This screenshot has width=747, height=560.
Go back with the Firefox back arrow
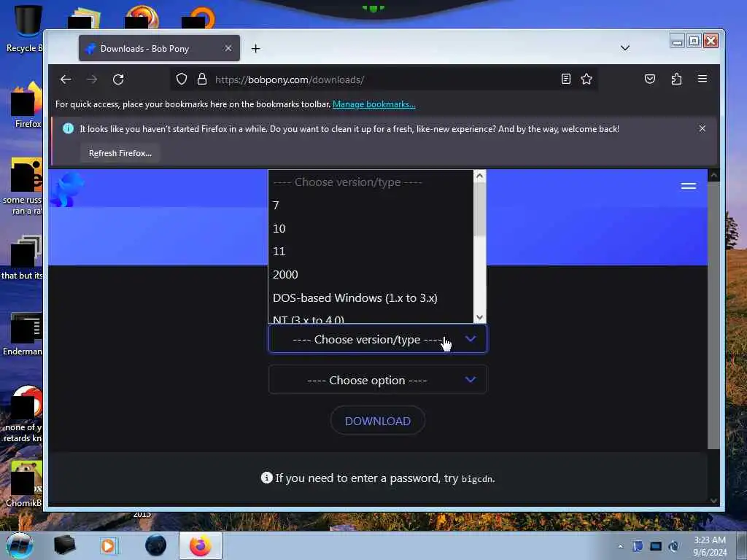tap(66, 79)
